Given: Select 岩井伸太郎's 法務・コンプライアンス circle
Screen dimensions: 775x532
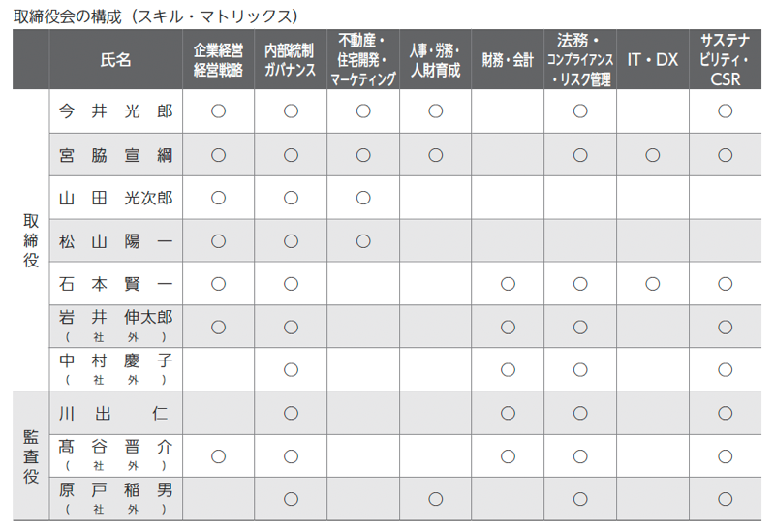Looking at the screenshot, I should point(579,328).
